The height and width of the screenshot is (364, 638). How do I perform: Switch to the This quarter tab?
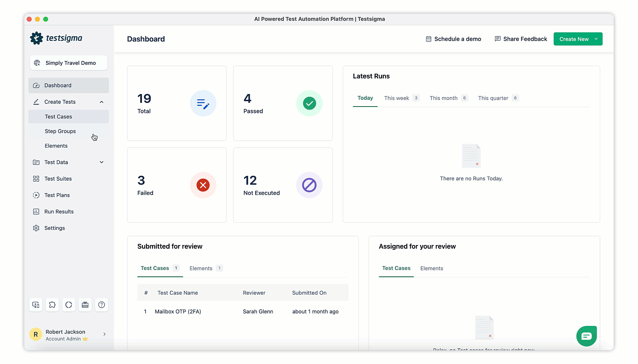[498, 98]
